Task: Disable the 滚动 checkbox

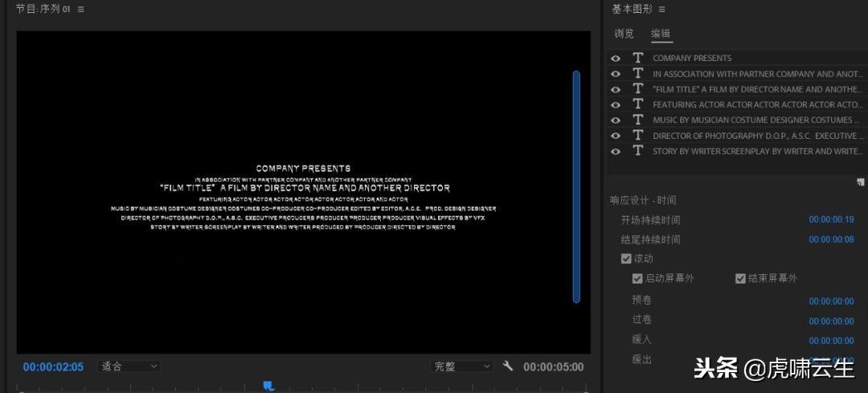Action: pos(626,259)
